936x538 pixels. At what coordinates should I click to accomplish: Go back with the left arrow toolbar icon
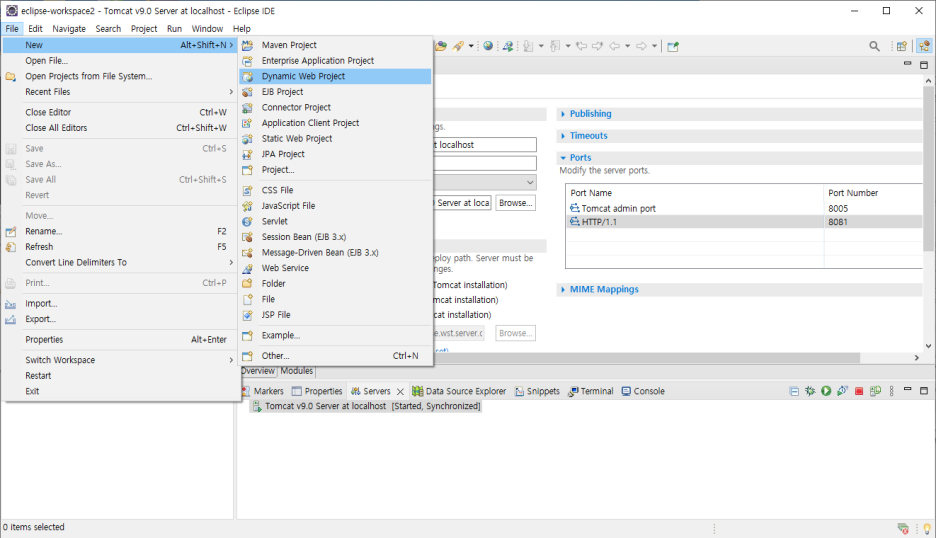pyautogui.click(x=614, y=46)
